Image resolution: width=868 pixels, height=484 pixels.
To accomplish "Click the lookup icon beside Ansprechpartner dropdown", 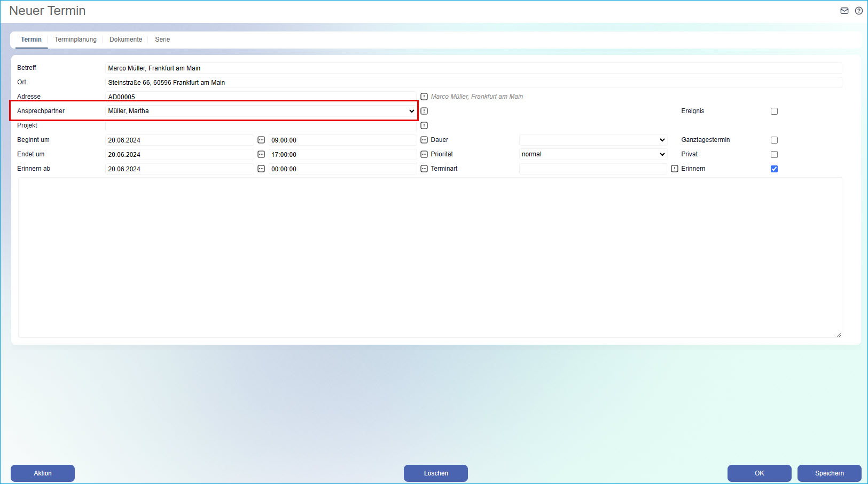I will tap(424, 111).
